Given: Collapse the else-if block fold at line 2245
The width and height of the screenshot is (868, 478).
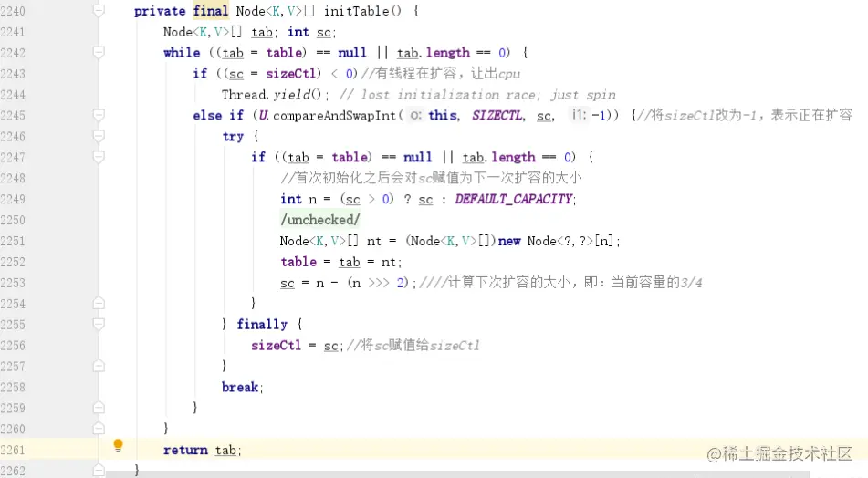Looking at the screenshot, I should click(x=99, y=115).
